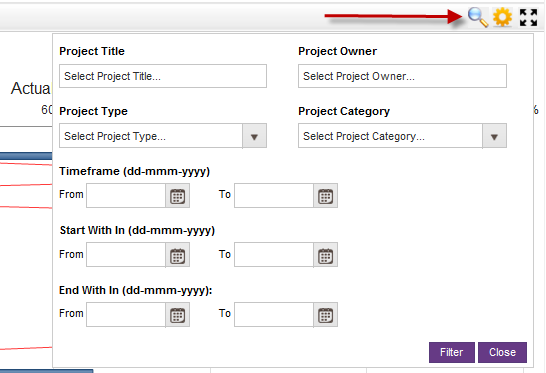Viewport: 546px width, 373px height.
Task: Open calendar for End With In From date
Action: [178, 315]
